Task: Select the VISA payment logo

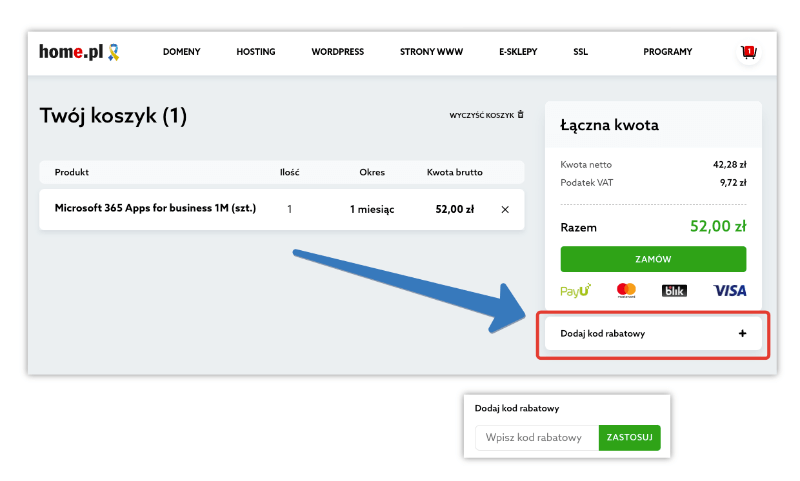Action: (729, 290)
